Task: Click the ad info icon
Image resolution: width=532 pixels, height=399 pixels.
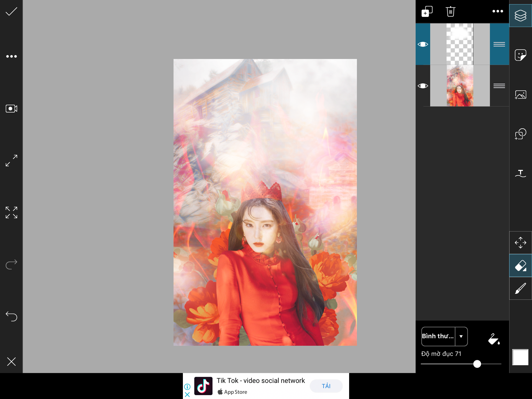Action: (187, 387)
